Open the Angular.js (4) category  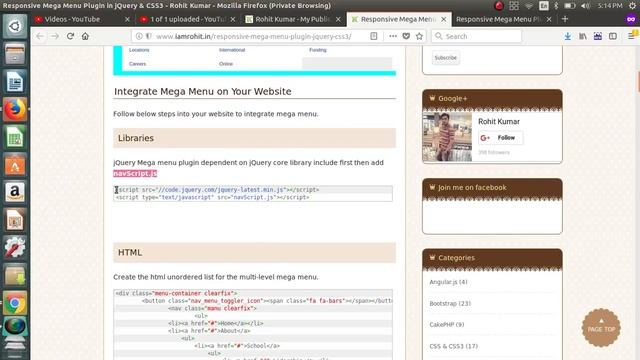point(448,282)
